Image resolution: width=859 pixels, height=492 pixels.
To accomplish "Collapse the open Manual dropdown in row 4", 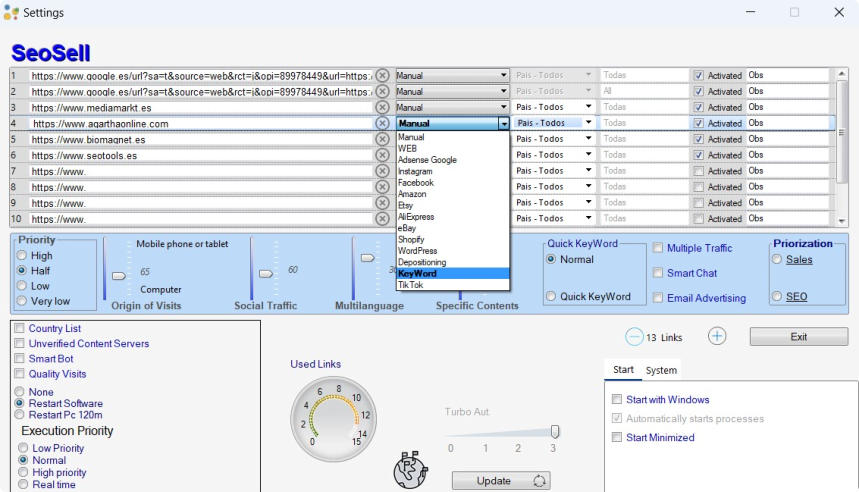I will [x=504, y=123].
